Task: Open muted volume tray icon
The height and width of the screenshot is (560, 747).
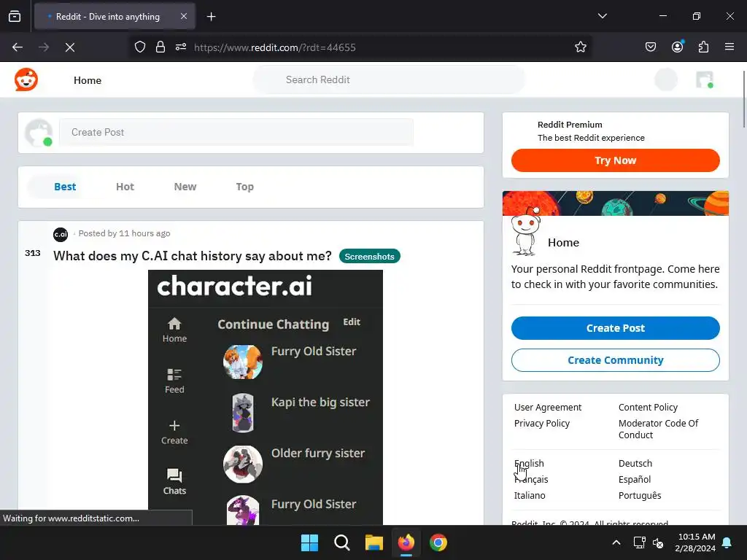Action: point(658,542)
